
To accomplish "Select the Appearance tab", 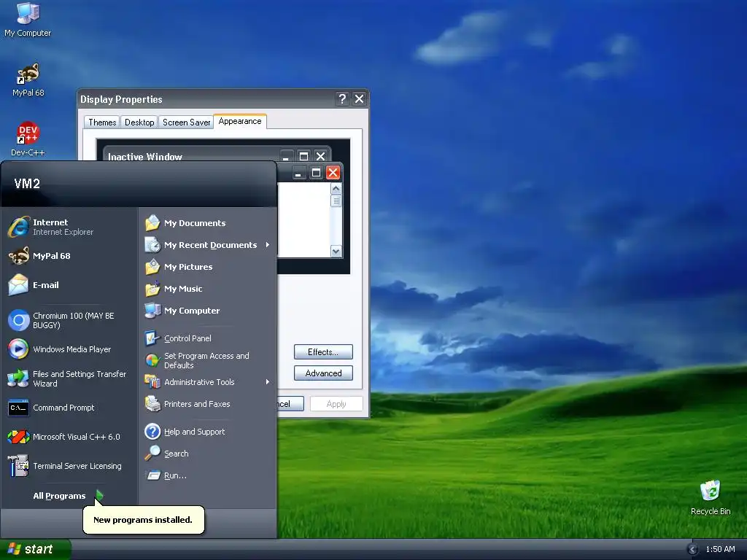I will coord(240,122).
